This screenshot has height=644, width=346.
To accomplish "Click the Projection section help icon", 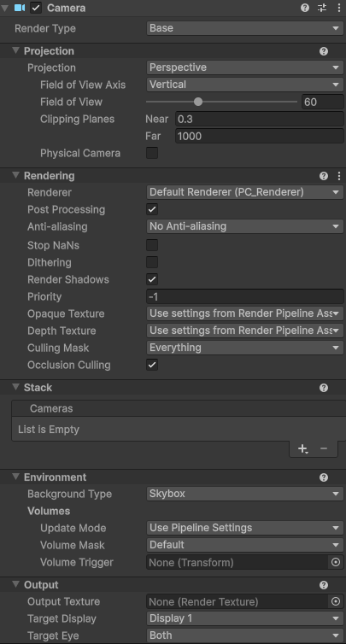I will tap(324, 51).
